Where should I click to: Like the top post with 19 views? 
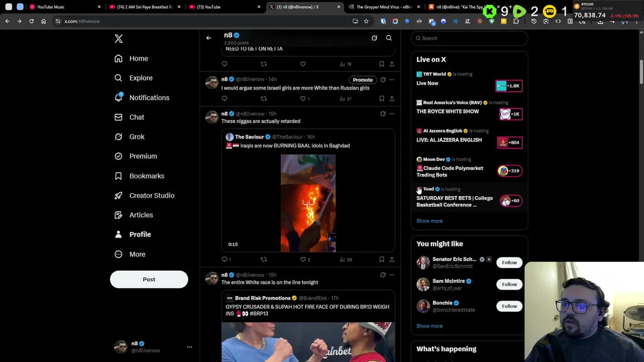coord(303,64)
